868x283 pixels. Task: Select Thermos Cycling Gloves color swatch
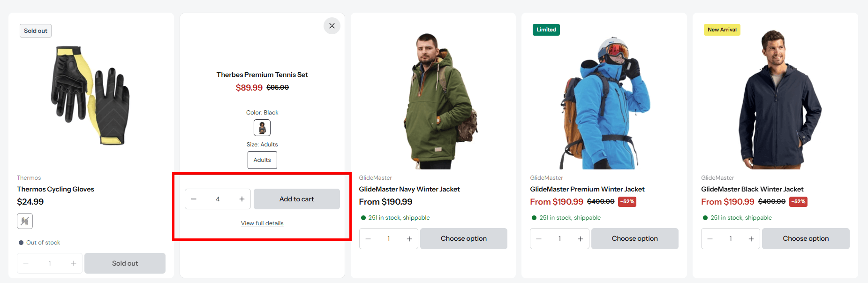25,221
